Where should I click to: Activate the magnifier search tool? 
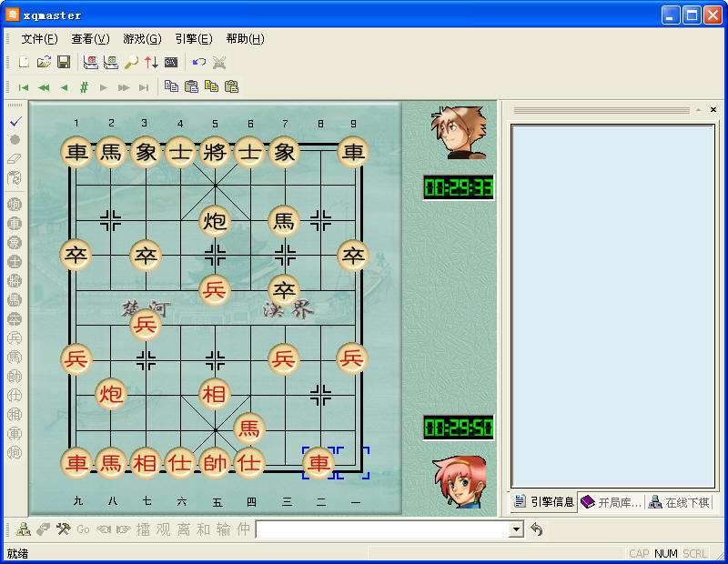tap(131, 62)
